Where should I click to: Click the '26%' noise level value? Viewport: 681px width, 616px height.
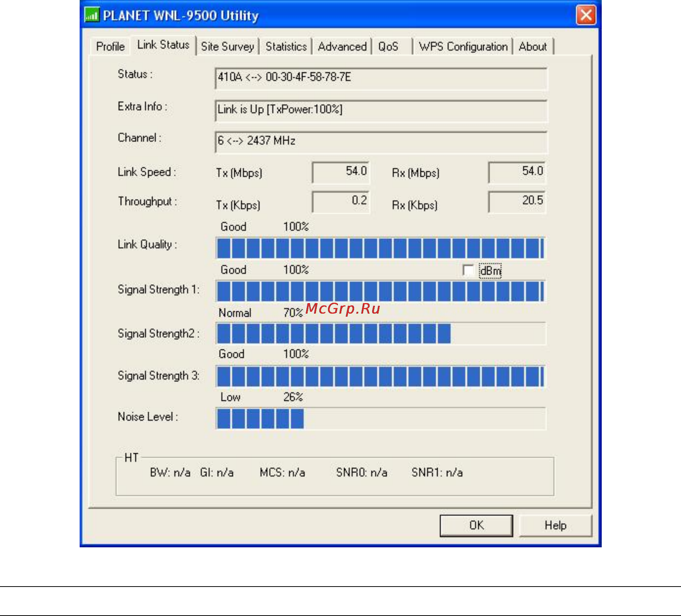pos(293,397)
